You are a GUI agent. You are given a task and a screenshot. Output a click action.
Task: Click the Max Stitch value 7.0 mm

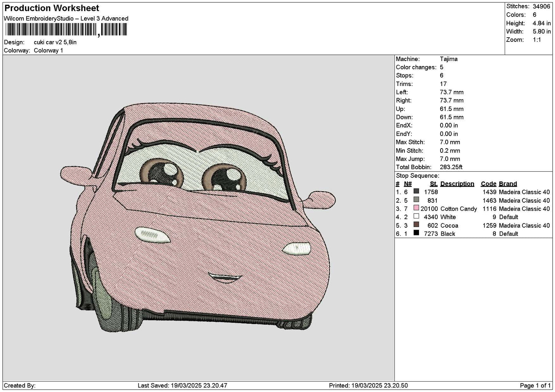(x=450, y=142)
